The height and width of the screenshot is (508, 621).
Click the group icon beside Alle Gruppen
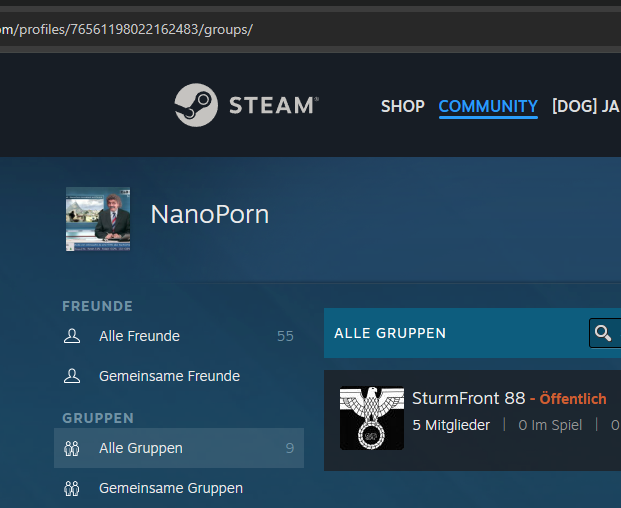[x=71, y=448]
